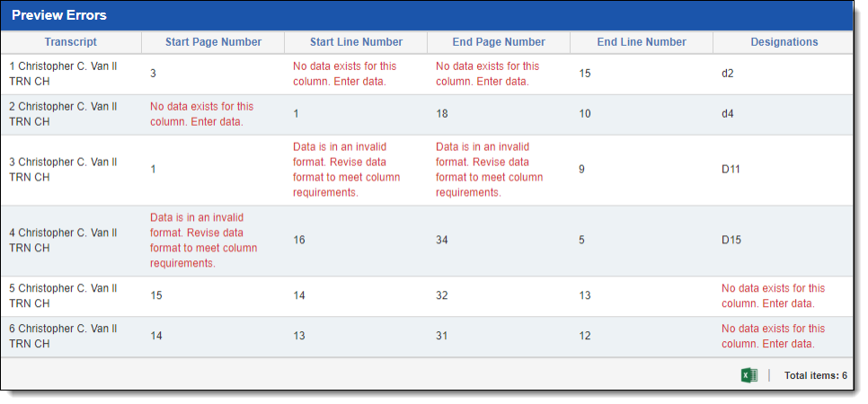
Task: Click invalid format End Page error in row 3
Action: click(489, 170)
